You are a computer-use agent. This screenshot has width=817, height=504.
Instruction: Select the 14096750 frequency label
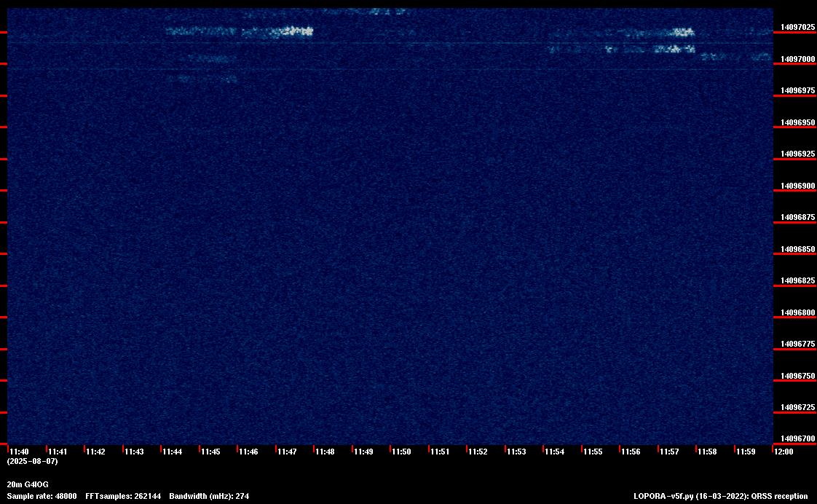click(x=798, y=377)
